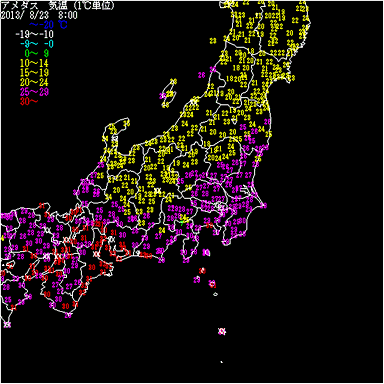Select the yellow '15~19' legend range
The width and height of the screenshot is (384, 384).
[x=34, y=73]
